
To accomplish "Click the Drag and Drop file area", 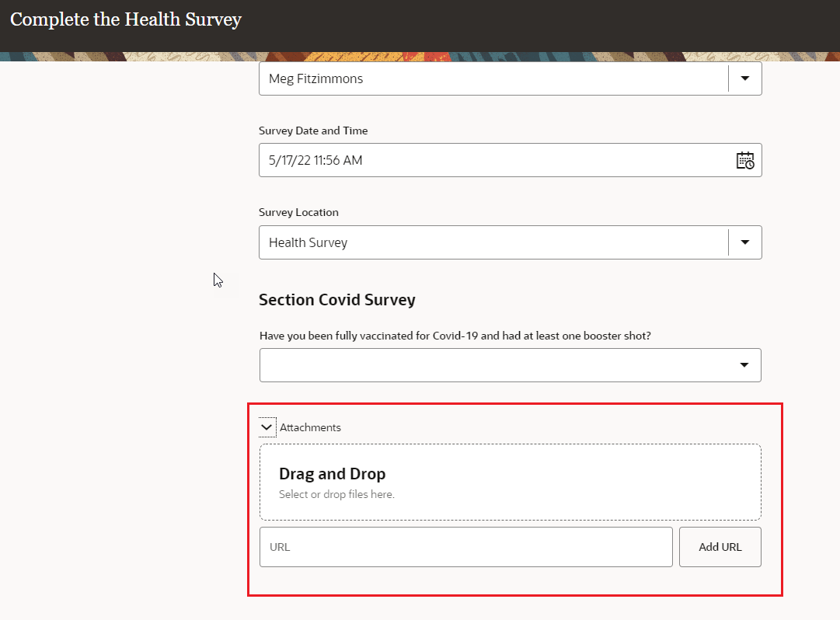I will pos(510,481).
